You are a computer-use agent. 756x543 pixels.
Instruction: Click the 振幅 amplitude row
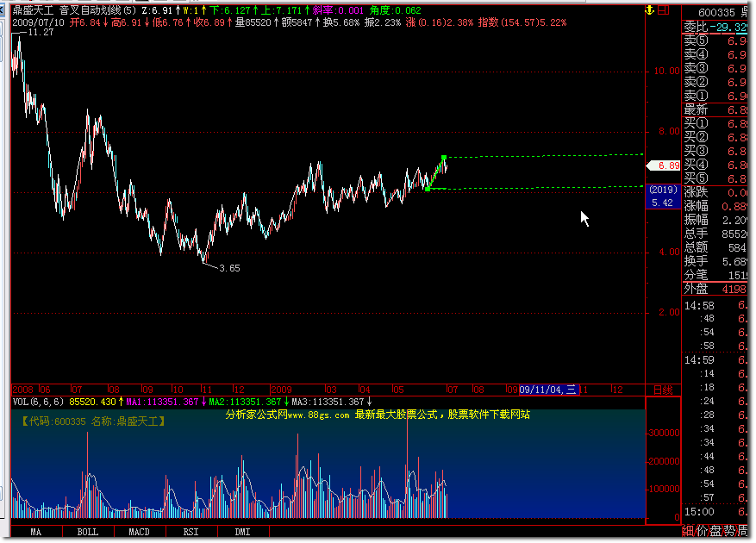point(715,220)
